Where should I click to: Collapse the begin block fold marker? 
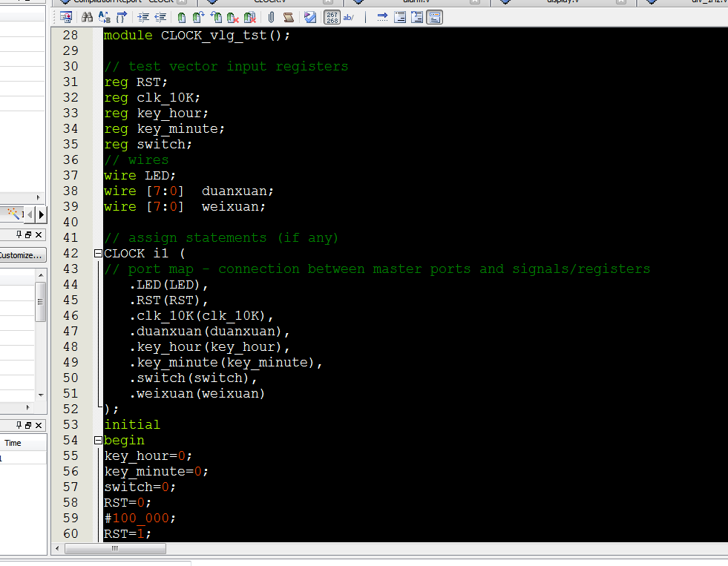(x=98, y=441)
